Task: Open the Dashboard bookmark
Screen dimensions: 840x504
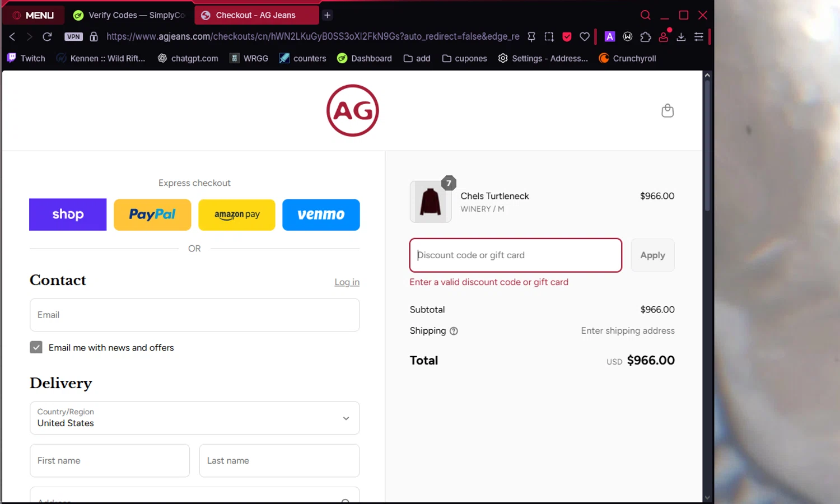Action: click(364, 58)
